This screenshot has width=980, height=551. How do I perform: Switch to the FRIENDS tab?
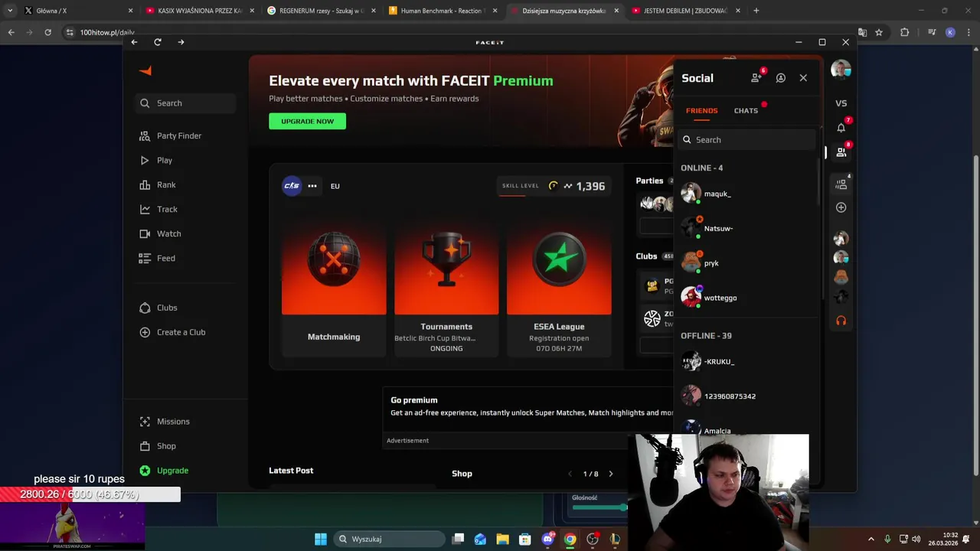pos(701,111)
